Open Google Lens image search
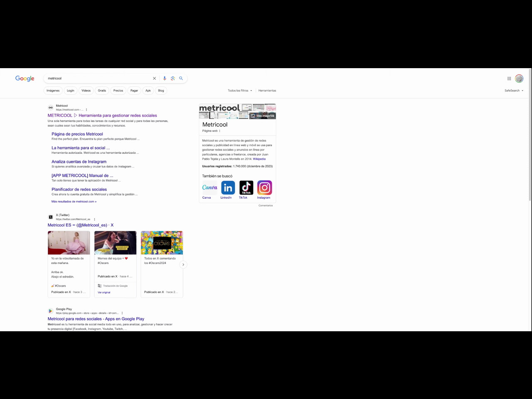This screenshot has height=399, width=532. click(x=173, y=78)
